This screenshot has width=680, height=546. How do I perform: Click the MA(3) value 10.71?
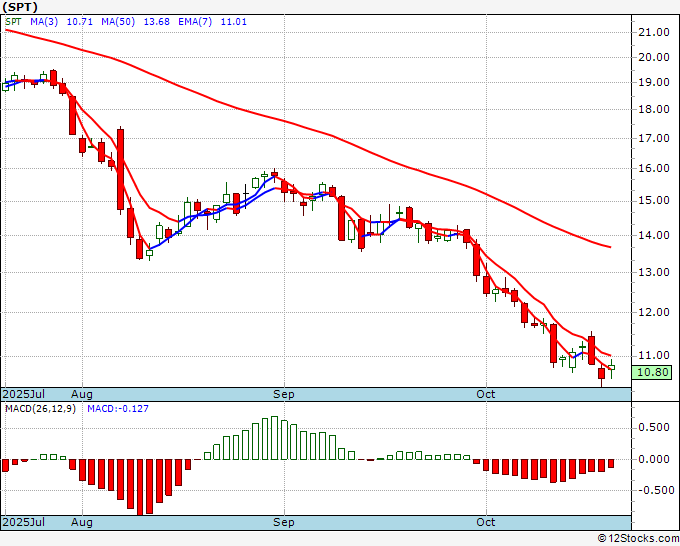pyautogui.click(x=80, y=22)
